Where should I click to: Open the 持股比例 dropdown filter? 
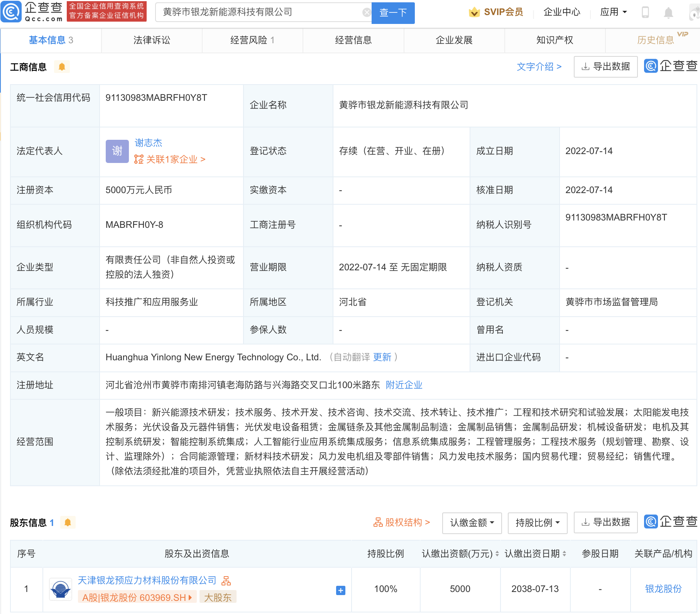[x=537, y=523]
